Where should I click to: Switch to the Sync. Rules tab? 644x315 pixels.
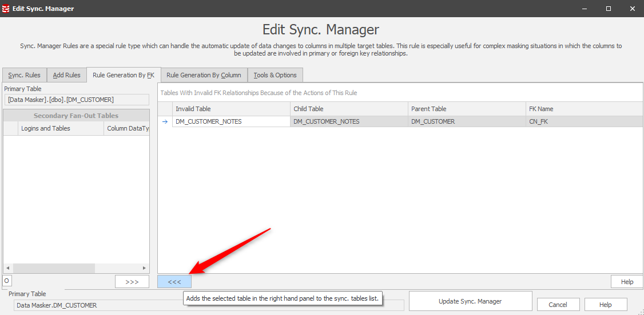pyautogui.click(x=24, y=75)
